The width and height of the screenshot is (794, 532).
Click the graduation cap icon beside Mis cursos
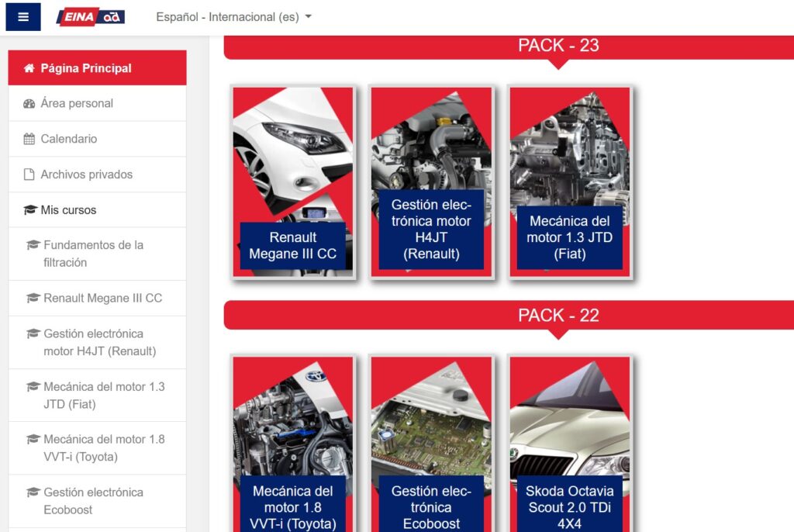(30, 209)
